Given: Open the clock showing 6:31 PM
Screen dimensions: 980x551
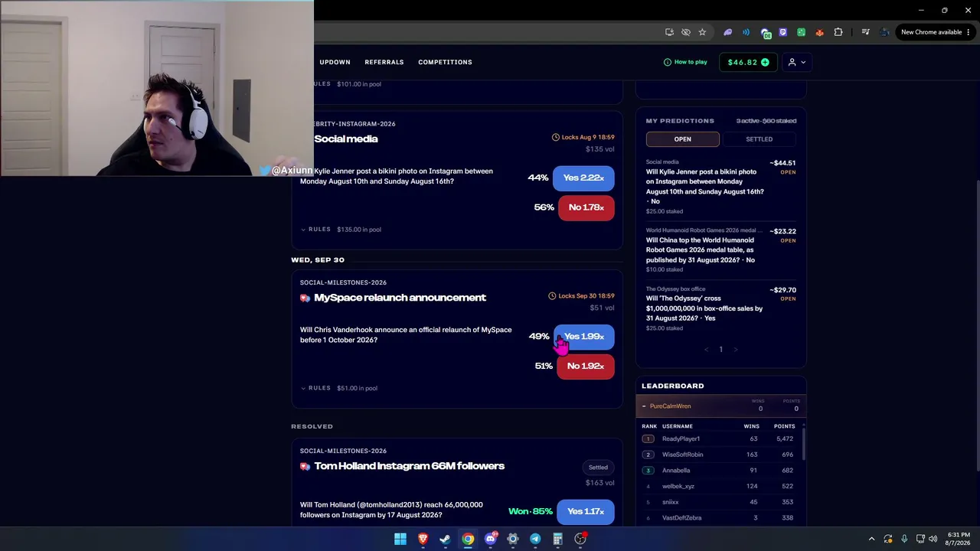Looking at the screenshot, I should [x=959, y=539].
